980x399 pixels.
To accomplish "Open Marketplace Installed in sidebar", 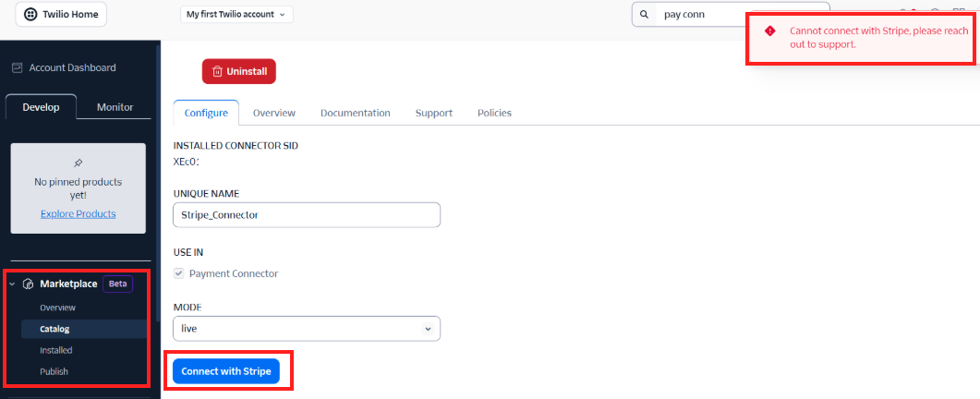I will [55, 350].
